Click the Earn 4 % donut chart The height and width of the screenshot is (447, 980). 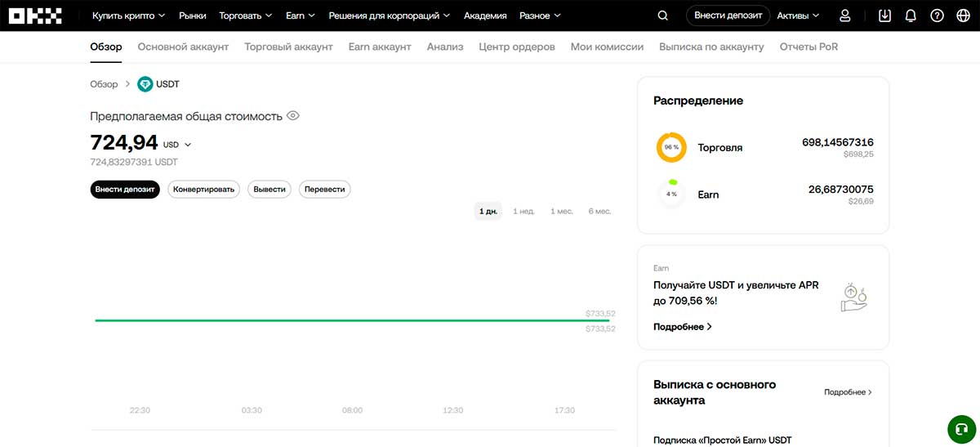(671, 194)
